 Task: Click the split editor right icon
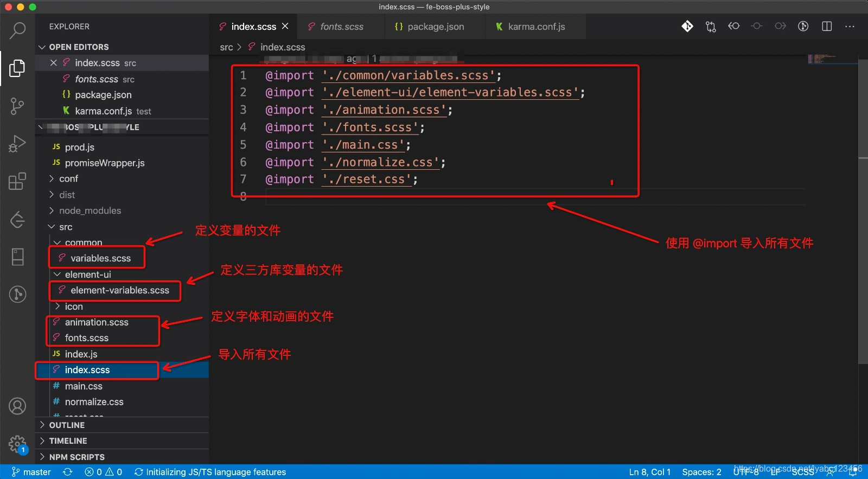(827, 26)
